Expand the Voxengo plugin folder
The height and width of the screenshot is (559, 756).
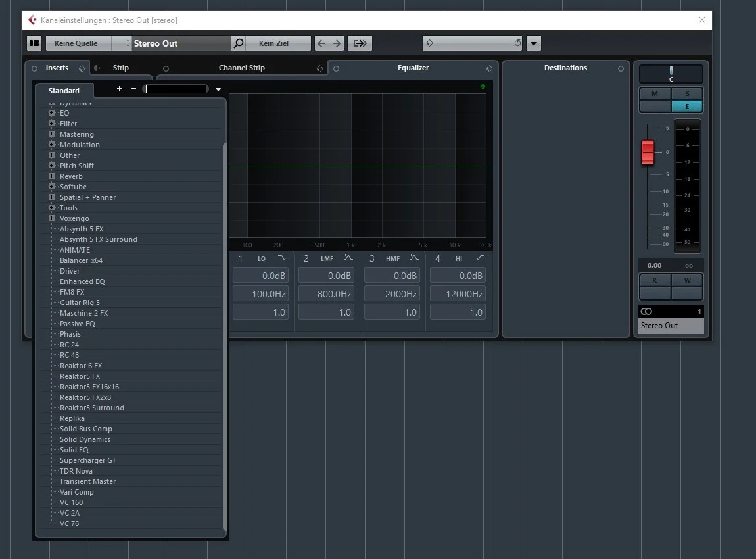point(51,218)
